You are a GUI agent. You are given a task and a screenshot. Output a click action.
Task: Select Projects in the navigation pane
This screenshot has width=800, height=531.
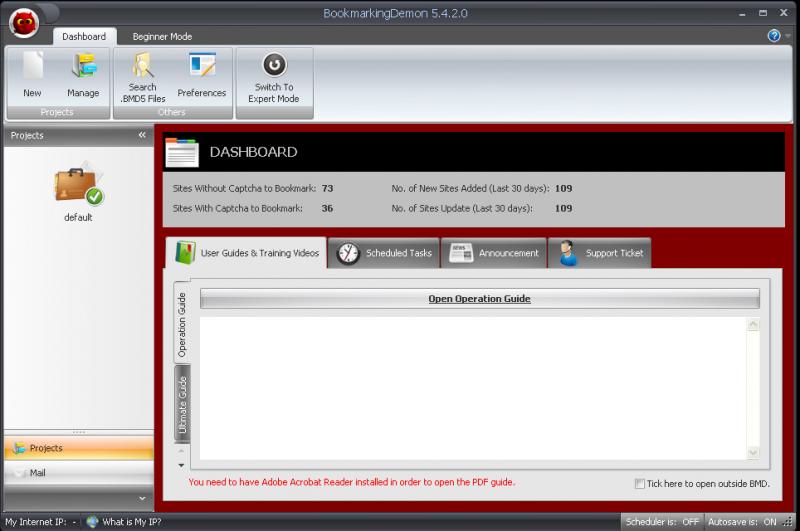coord(79,448)
